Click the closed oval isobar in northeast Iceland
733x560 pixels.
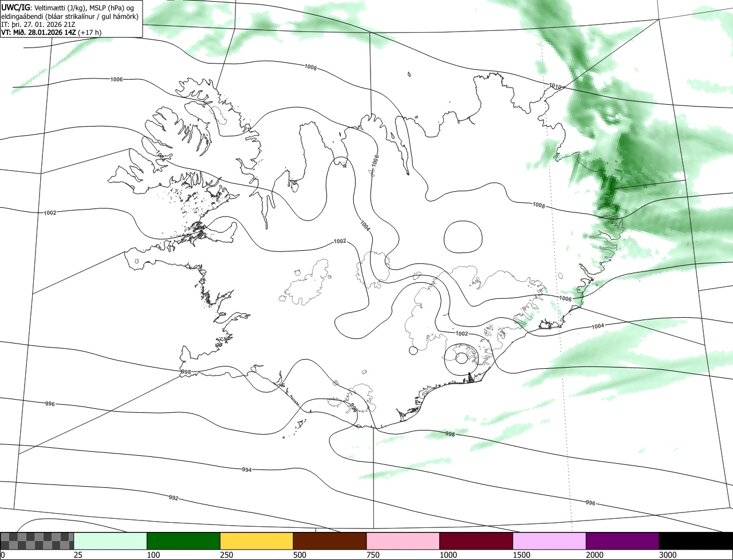[x=463, y=236]
